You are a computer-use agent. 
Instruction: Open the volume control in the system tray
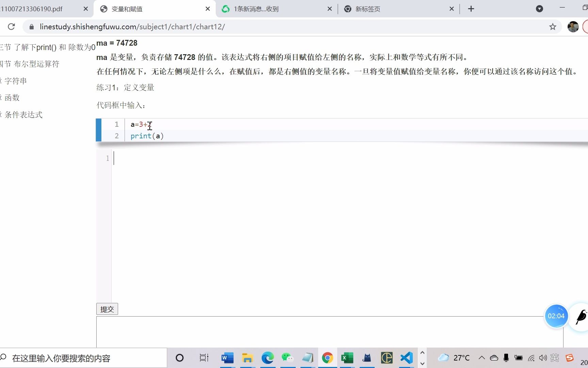click(x=543, y=358)
